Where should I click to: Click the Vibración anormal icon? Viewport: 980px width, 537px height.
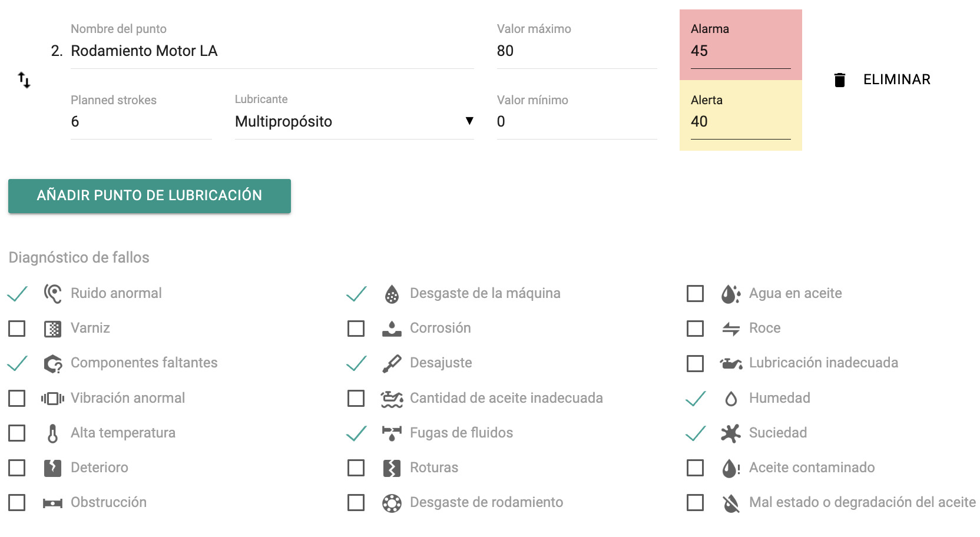tap(52, 398)
